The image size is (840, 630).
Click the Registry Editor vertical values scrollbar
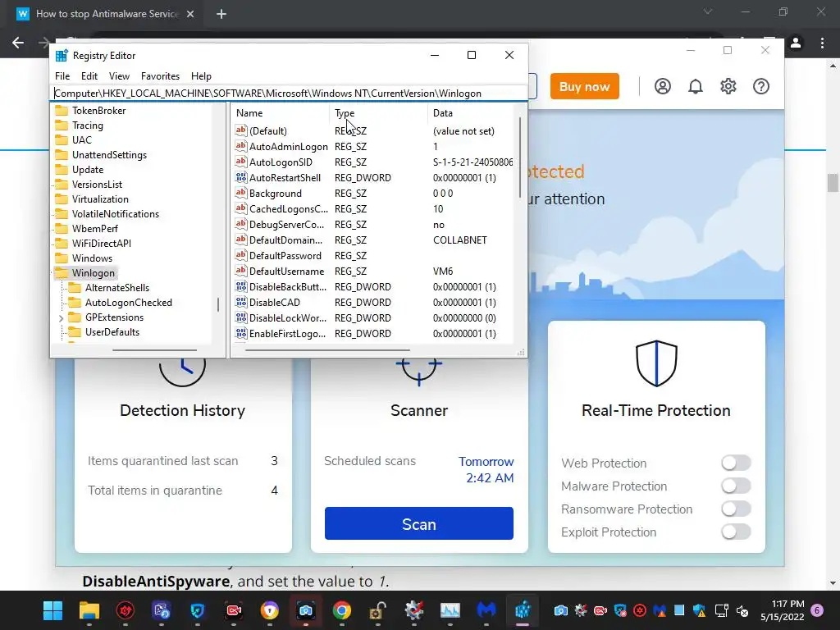(x=519, y=157)
